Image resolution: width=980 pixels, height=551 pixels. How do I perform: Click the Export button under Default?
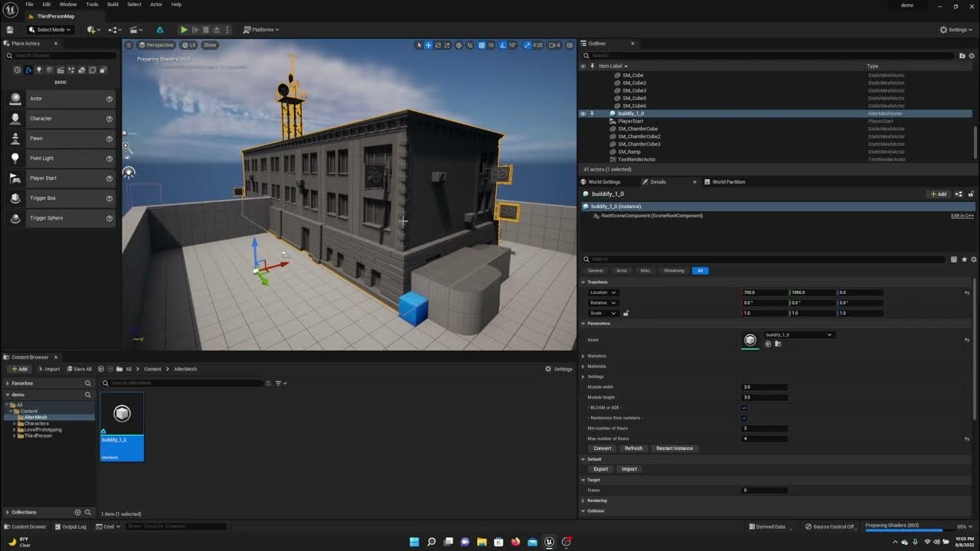click(600, 468)
